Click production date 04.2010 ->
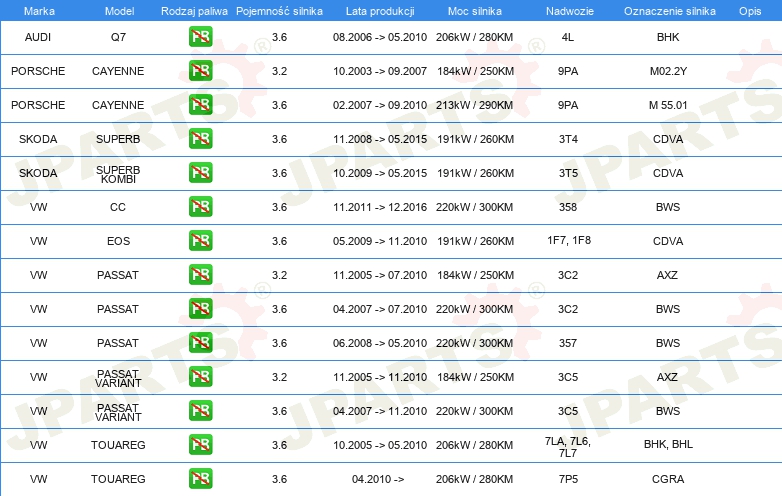782x496 pixels. (x=378, y=479)
